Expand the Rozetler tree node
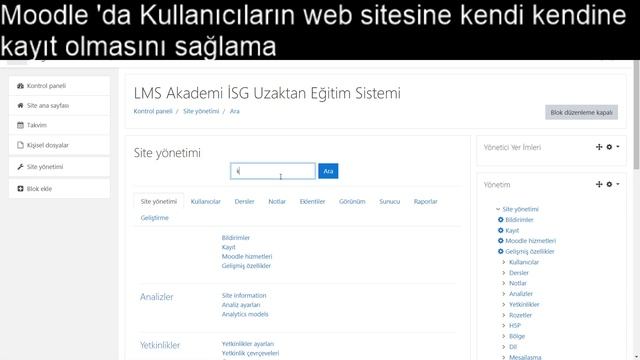This screenshot has height=360, width=640. [x=504, y=315]
